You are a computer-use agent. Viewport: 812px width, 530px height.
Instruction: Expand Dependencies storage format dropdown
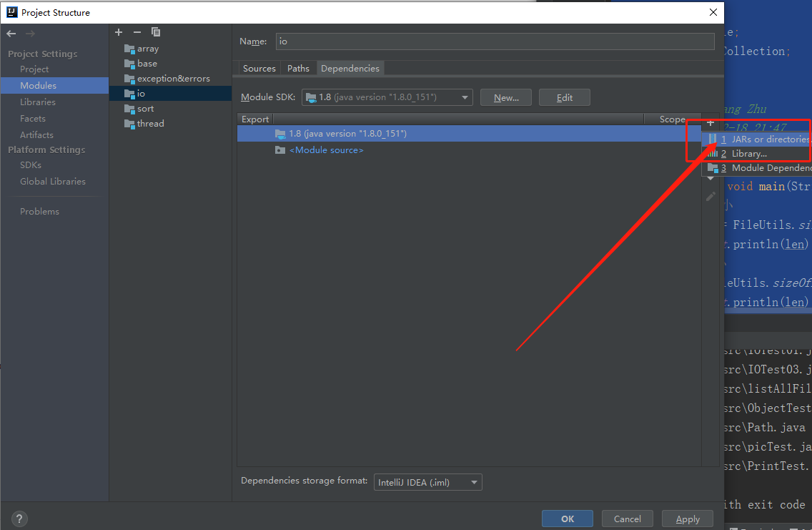pos(474,483)
